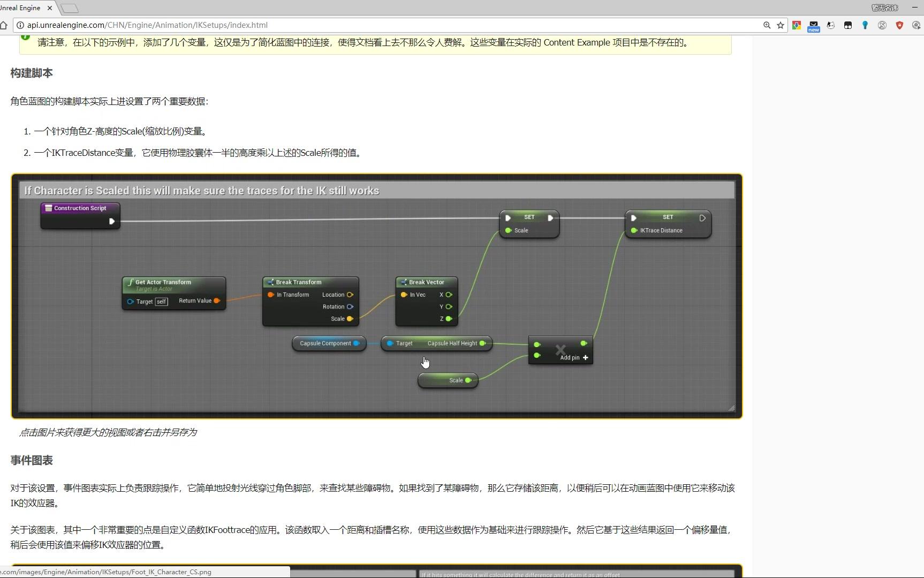Open a new browser tab
This screenshot has height=578, width=924.
coord(69,8)
